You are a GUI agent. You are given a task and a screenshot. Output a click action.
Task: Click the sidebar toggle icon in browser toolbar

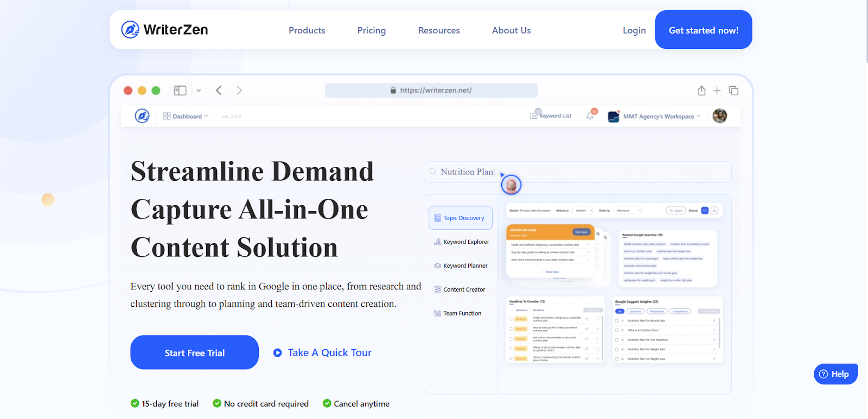(180, 91)
